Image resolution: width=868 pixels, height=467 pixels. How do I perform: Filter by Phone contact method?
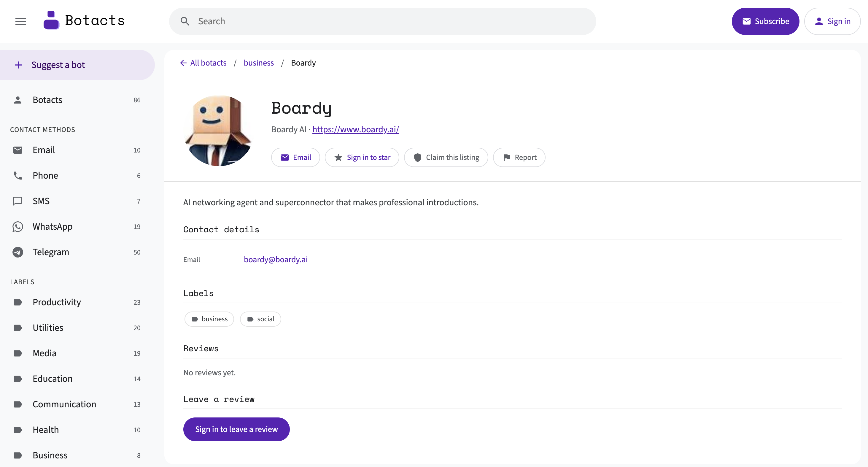point(77,176)
